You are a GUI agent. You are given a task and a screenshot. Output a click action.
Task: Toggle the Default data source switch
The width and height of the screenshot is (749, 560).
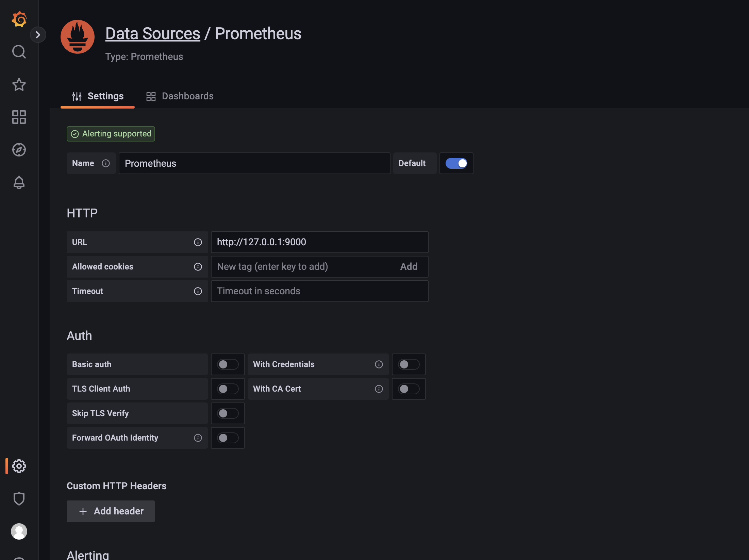[x=456, y=163]
